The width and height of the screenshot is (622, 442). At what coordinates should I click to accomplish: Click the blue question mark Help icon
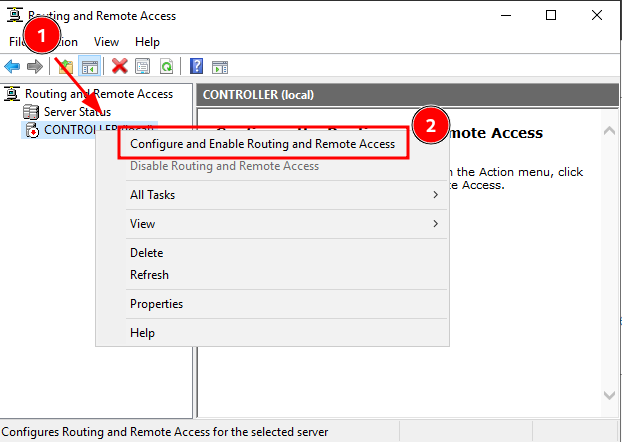[196, 66]
